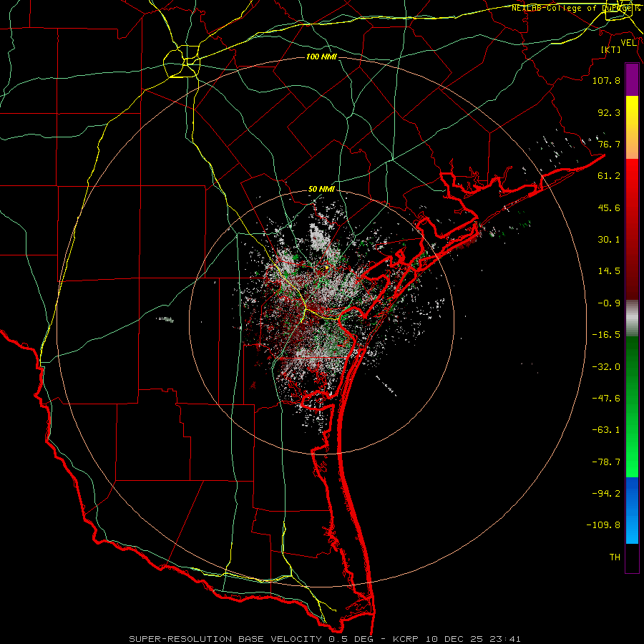Click the 14.5 velocity scale label

coord(609,271)
